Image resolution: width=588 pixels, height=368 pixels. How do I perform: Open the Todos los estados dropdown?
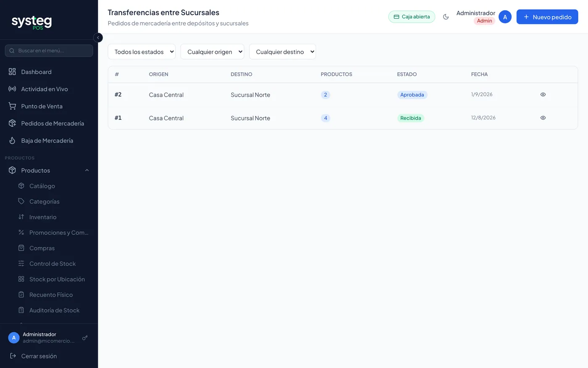(x=142, y=52)
